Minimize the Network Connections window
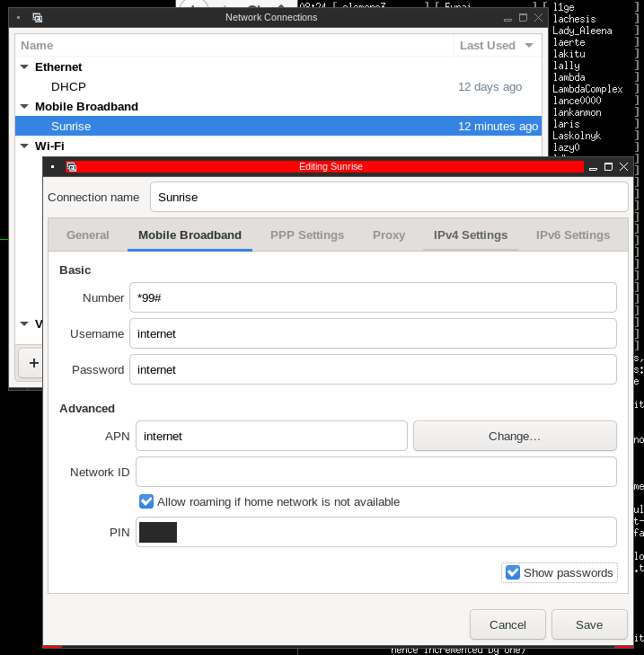 pos(507,18)
